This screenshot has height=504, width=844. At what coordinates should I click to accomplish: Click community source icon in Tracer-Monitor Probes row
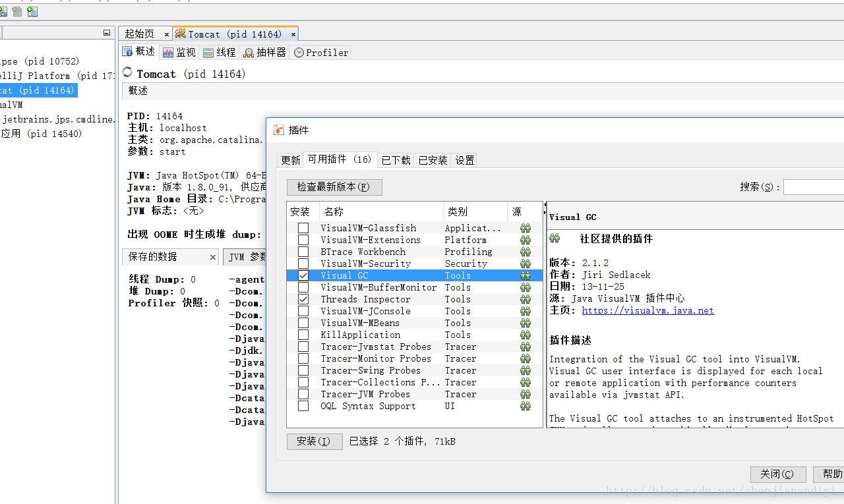point(525,358)
